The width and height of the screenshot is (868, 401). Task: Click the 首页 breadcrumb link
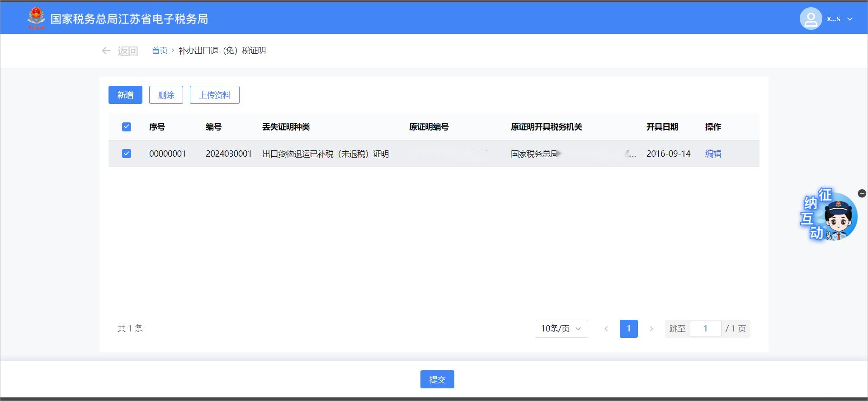pos(159,51)
